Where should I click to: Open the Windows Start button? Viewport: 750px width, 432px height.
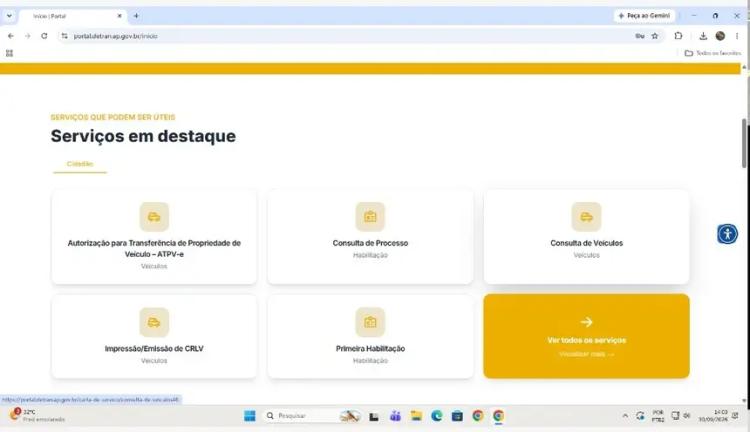tap(250, 416)
